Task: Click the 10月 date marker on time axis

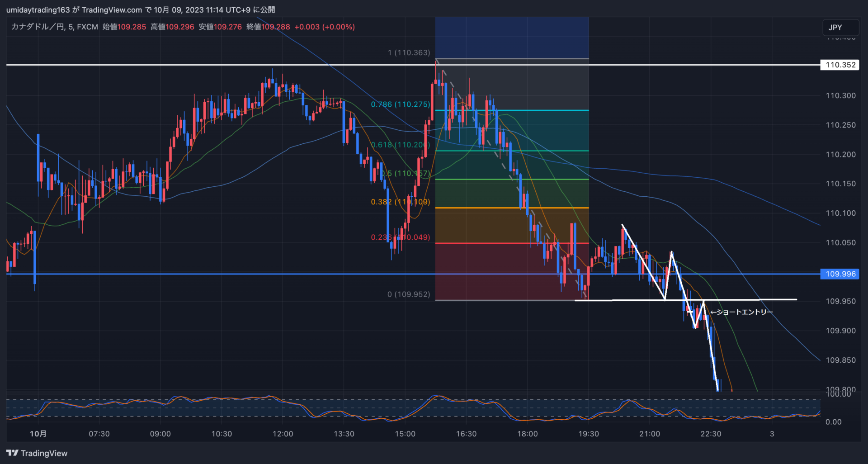Action: [x=38, y=434]
